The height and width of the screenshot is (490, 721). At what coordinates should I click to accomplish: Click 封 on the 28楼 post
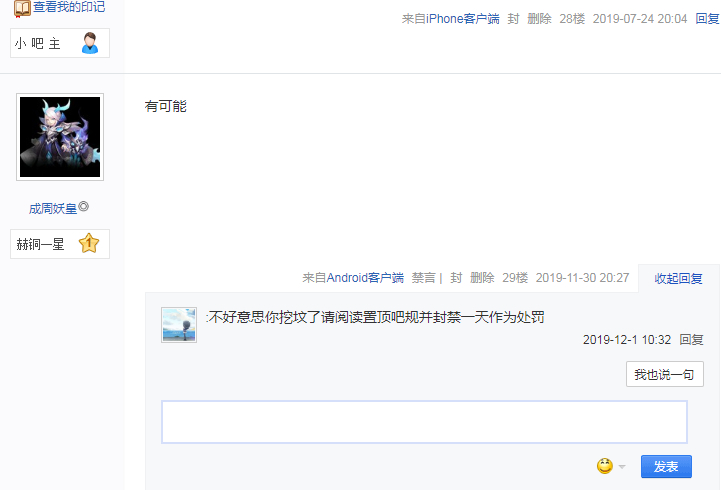(x=513, y=19)
